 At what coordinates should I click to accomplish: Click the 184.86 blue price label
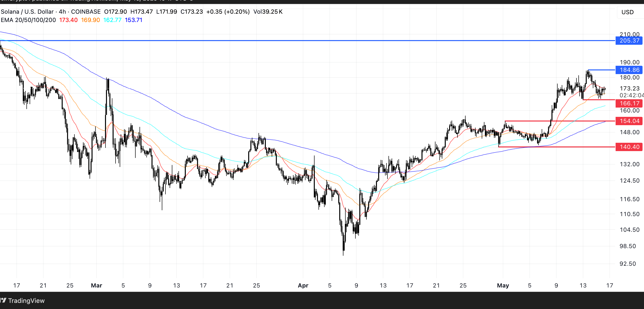(629, 70)
